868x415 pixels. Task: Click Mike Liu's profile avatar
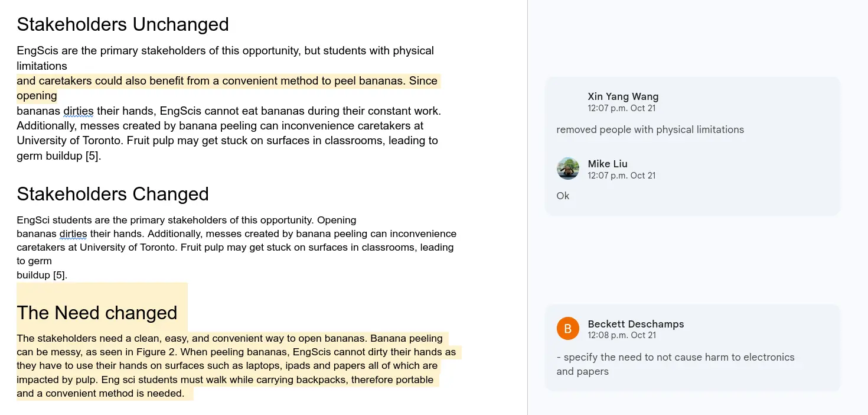pos(567,168)
